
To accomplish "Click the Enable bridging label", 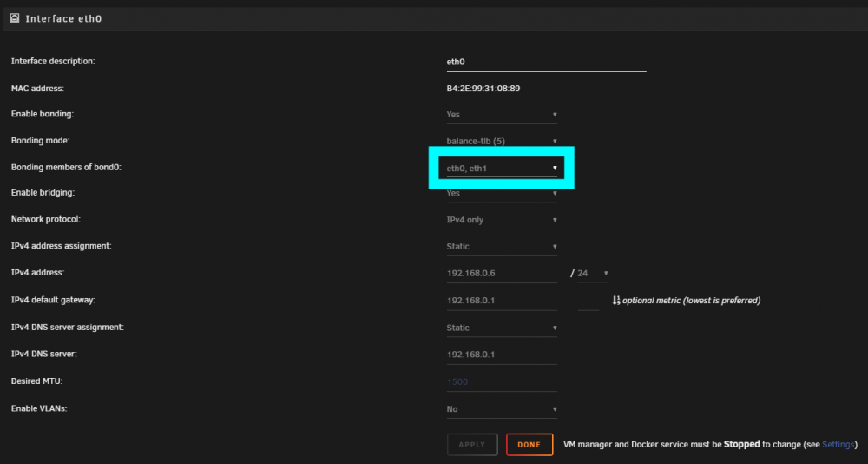I will [x=43, y=193].
